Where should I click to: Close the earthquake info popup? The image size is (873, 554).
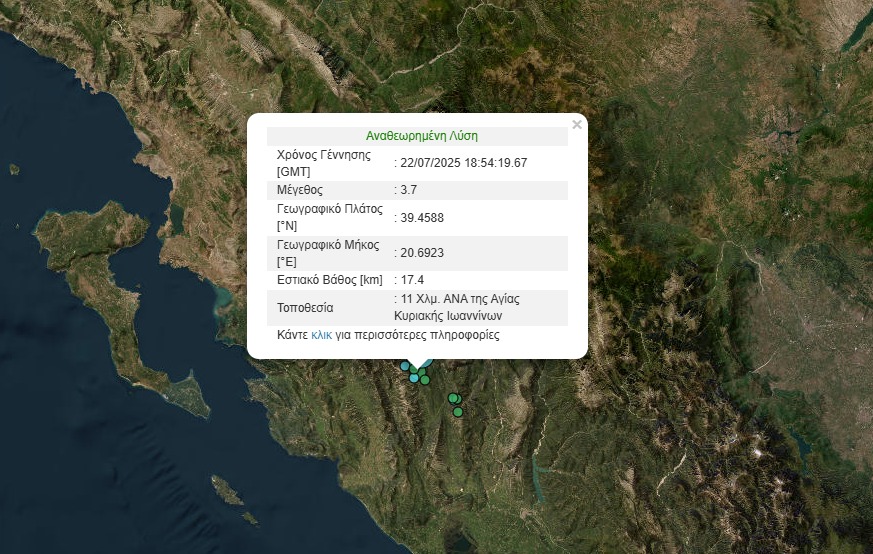click(576, 125)
